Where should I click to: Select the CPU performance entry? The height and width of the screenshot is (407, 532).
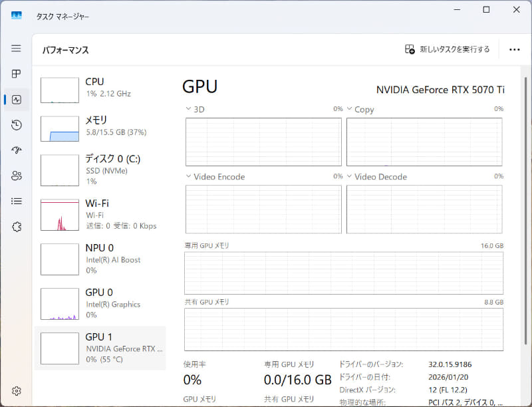click(x=100, y=90)
